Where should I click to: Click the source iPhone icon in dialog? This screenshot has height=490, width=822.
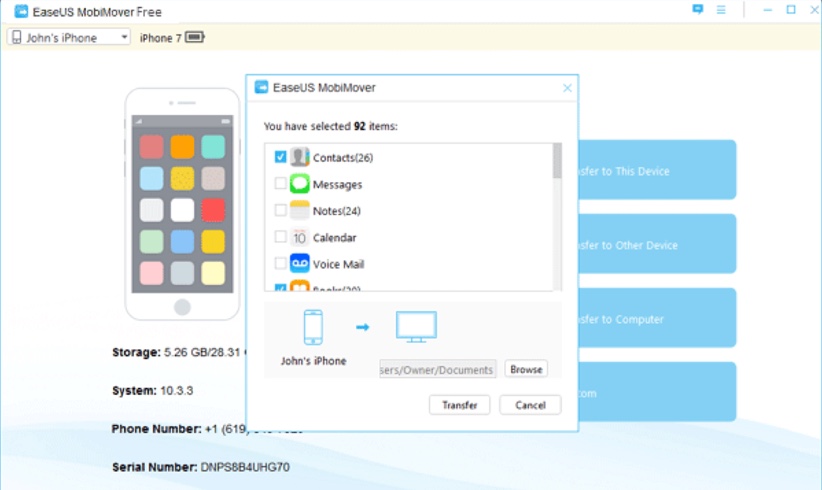coord(312,326)
